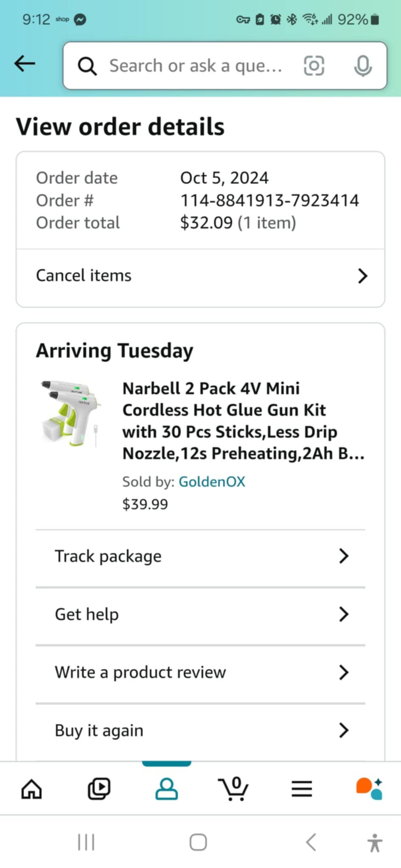The height and width of the screenshot is (868, 401).
Task: Expand Track package chevron arrow
Action: click(x=344, y=556)
